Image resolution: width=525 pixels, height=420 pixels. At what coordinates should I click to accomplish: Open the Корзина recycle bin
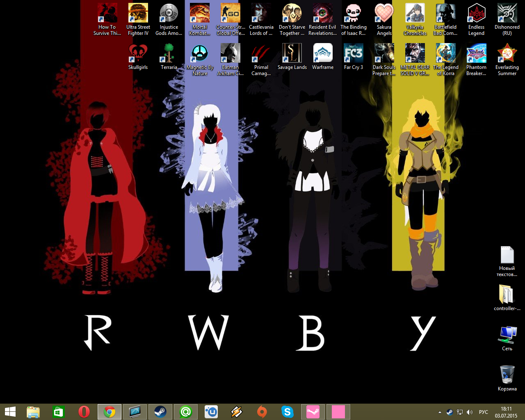pos(507,378)
